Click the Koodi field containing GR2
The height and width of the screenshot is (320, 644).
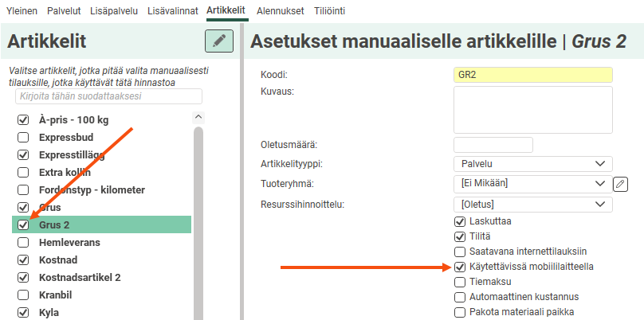coord(532,75)
